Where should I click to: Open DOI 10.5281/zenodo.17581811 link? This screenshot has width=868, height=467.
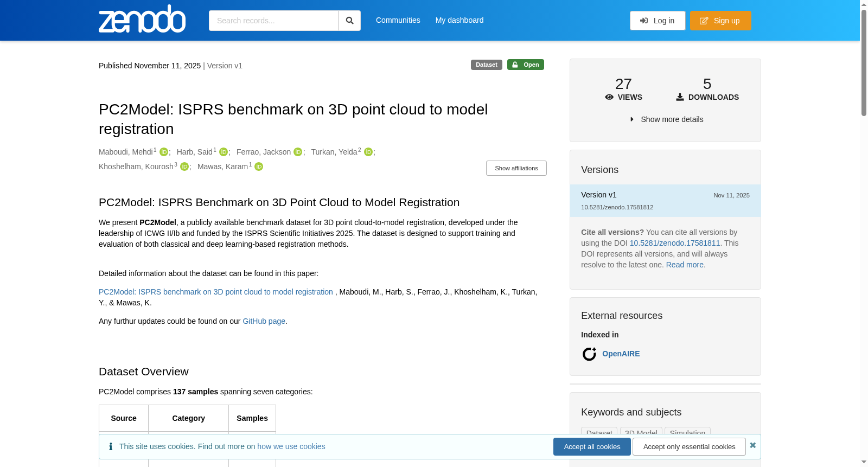pyautogui.click(x=675, y=243)
